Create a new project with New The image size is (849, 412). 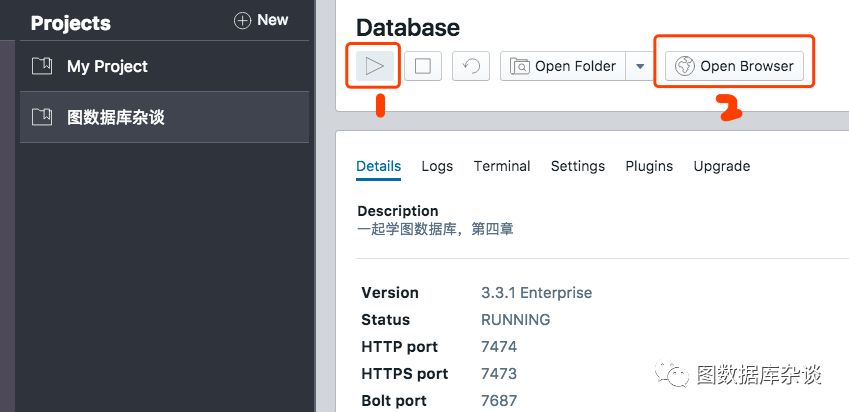click(261, 21)
